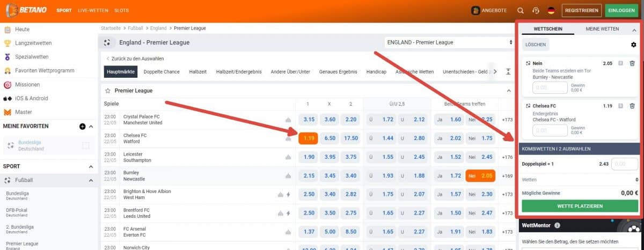Go back via Zurück zu den Auswahlen

135,58
